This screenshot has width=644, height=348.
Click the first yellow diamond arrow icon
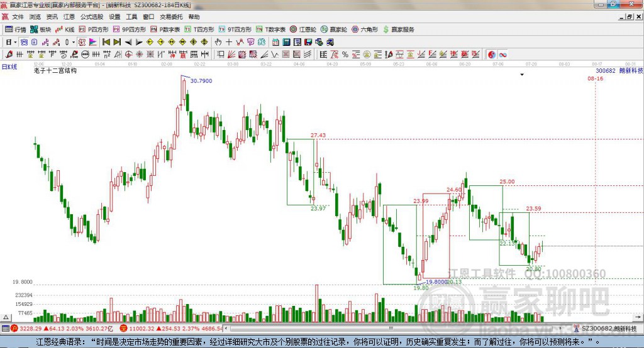150,42
